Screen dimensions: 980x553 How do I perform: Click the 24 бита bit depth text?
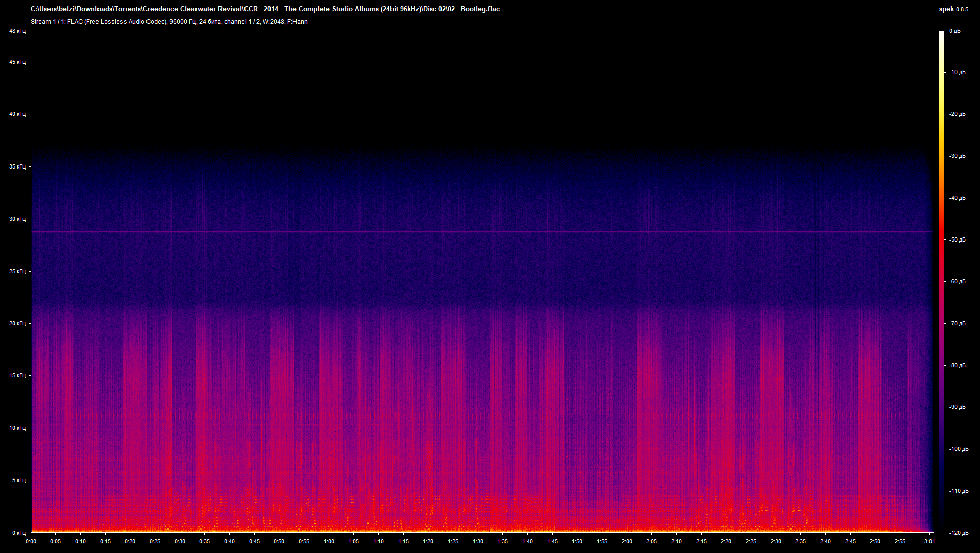click(x=210, y=22)
